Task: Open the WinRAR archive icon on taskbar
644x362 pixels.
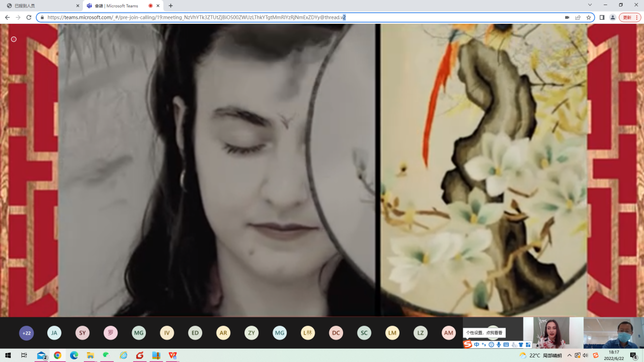Action: pos(156,355)
